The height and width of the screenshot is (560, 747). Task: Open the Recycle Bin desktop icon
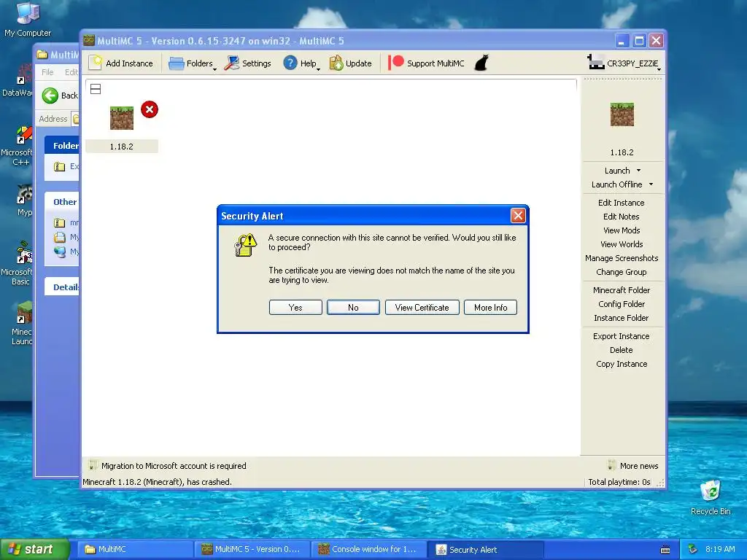tap(711, 497)
